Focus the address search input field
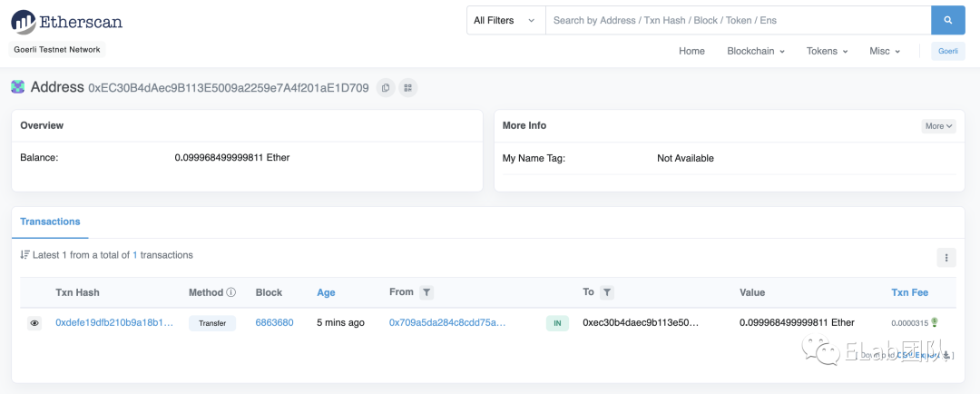980x394 pixels. pyautogui.click(x=737, y=20)
